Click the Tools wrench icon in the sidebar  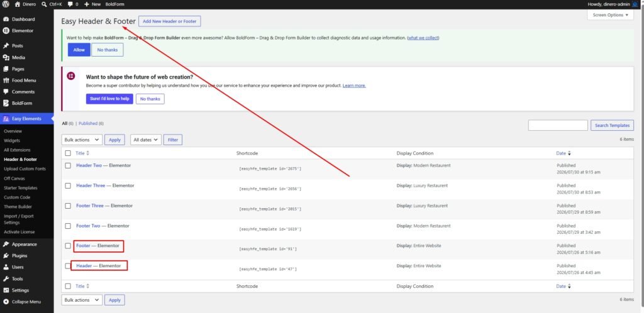point(6,278)
